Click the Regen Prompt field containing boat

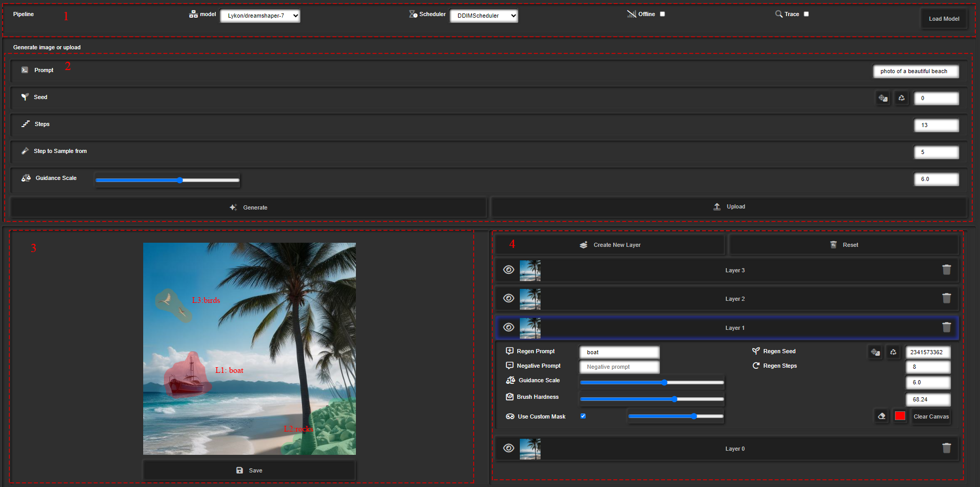click(x=619, y=352)
